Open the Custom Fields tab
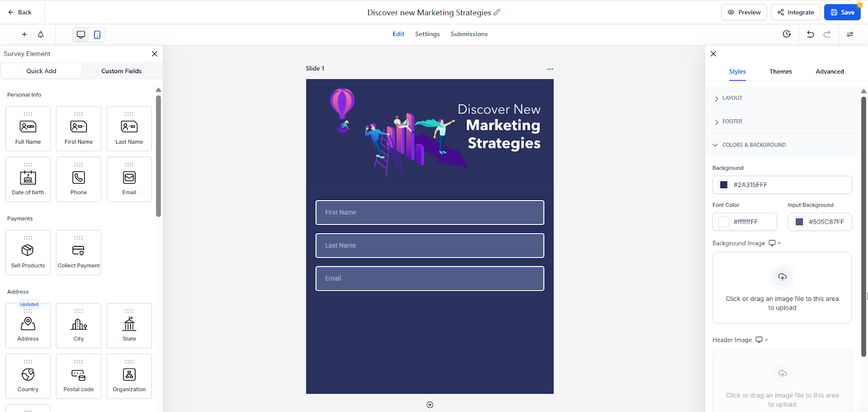Viewport: 868px width, 412px height. (122, 71)
